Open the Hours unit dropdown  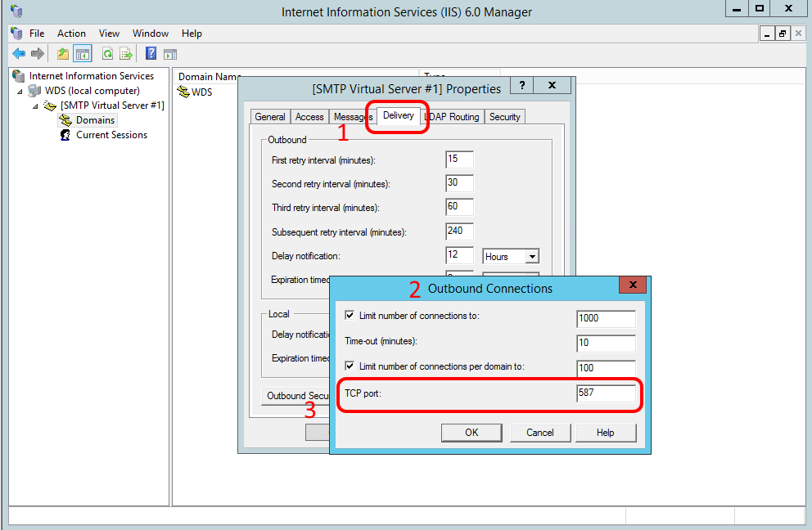531,257
